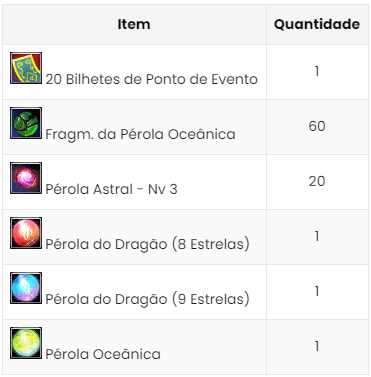371x377 pixels.
Task: Click the green Ocean Pearl Fragment icon
Action: tap(26, 123)
